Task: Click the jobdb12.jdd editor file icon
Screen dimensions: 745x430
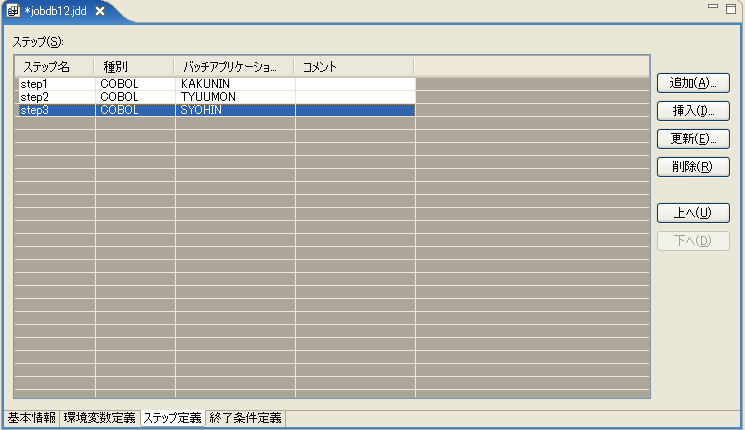Action: (13, 10)
